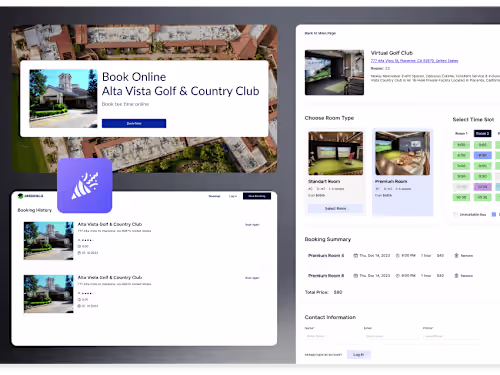
Task: Click the purple party popper app icon
Action: tap(85, 185)
